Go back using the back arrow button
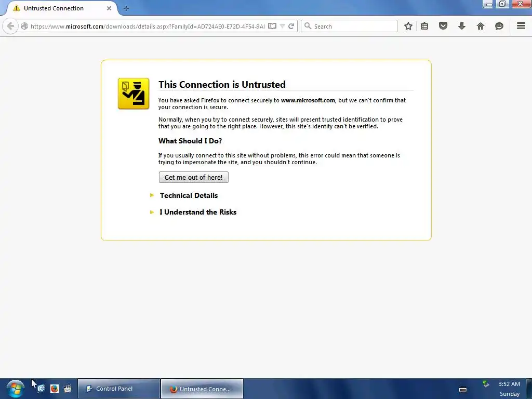This screenshot has height=399, width=532. tap(10, 26)
